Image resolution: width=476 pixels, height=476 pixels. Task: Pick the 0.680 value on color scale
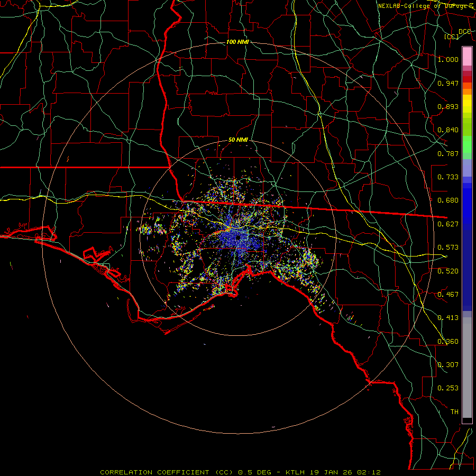pyautogui.click(x=448, y=200)
